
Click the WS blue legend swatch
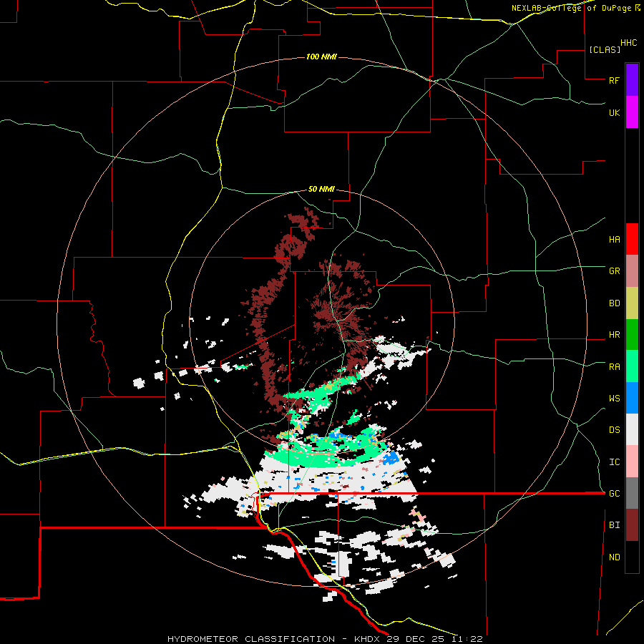(x=632, y=398)
